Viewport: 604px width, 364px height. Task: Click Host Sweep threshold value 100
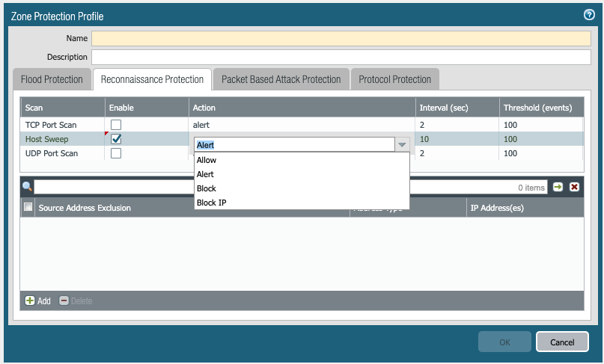tap(510, 139)
